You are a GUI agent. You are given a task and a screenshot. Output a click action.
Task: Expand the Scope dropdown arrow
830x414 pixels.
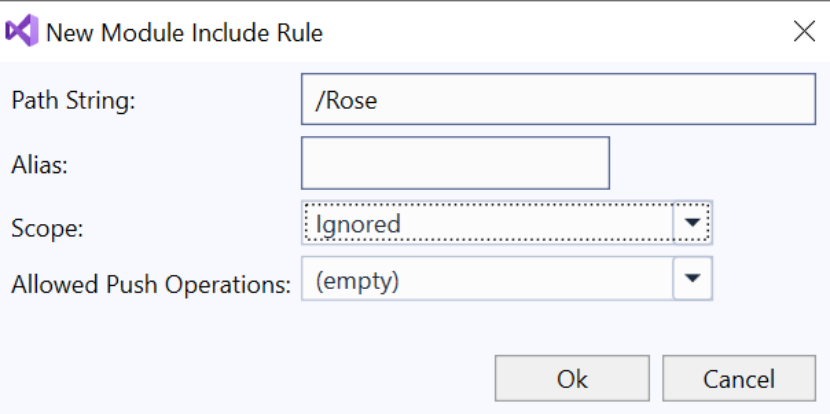692,223
